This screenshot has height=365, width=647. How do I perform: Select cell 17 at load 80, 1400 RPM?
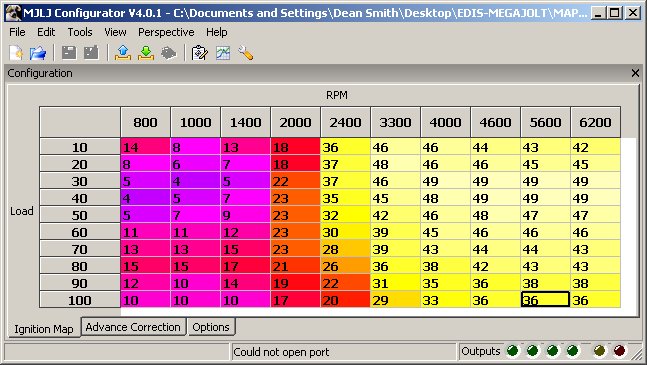(x=246, y=266)
